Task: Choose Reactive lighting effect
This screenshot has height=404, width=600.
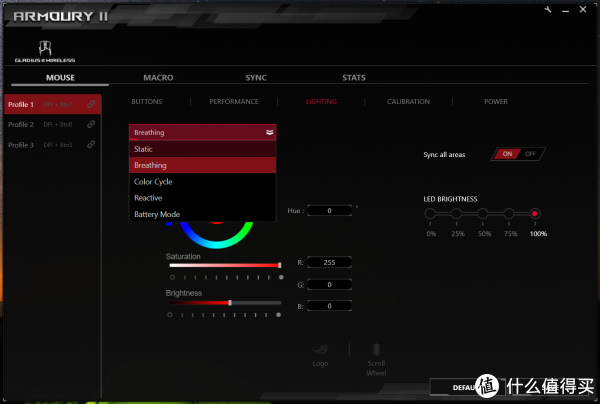Action: [202, 198]
